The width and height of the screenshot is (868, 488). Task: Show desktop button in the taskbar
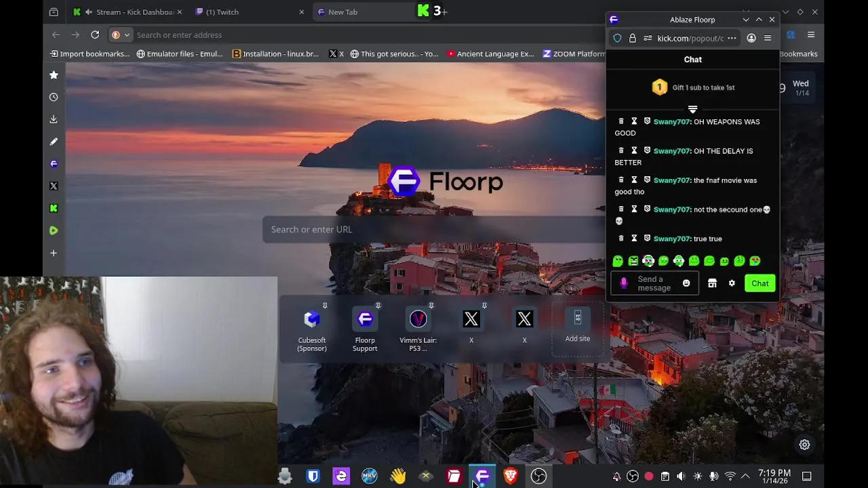pyautogui.click(x=807, y=476)
